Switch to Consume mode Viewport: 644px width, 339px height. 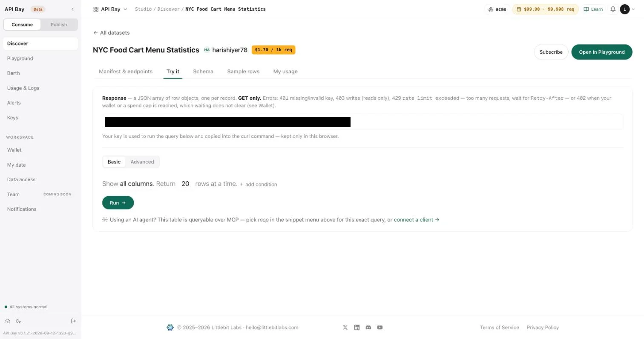[x=22, y=24]
